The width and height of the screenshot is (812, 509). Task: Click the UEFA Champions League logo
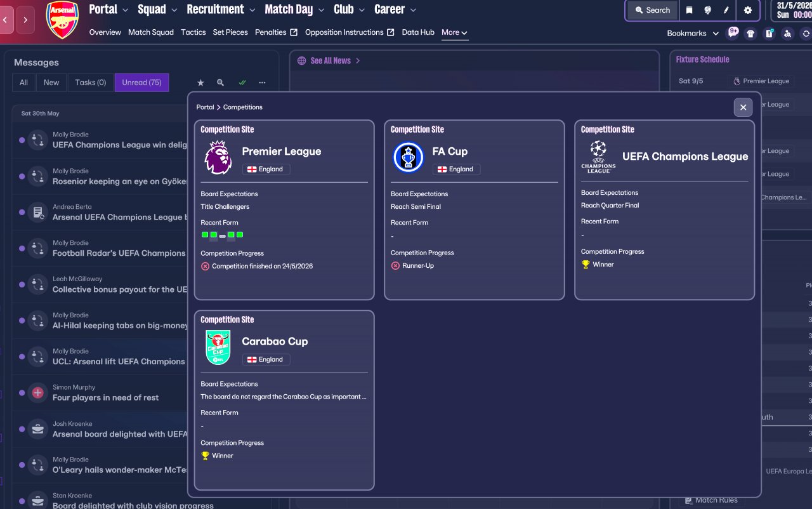point(598,157)
